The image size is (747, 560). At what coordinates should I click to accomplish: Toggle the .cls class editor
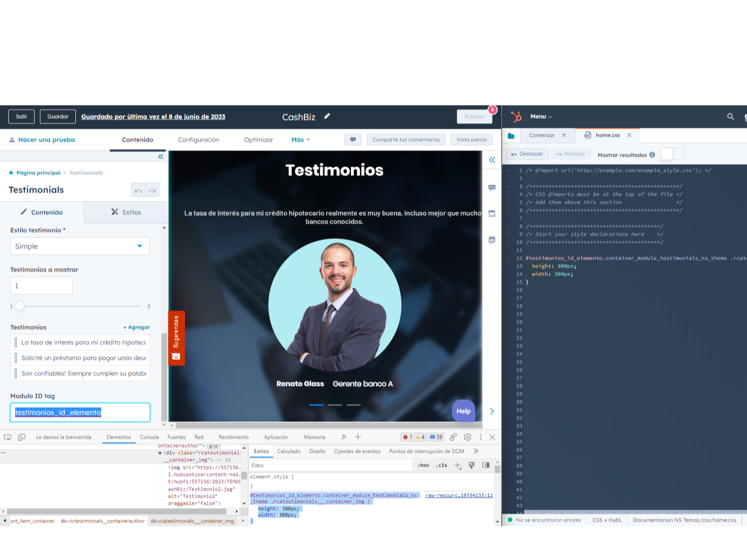coord(441,465)
